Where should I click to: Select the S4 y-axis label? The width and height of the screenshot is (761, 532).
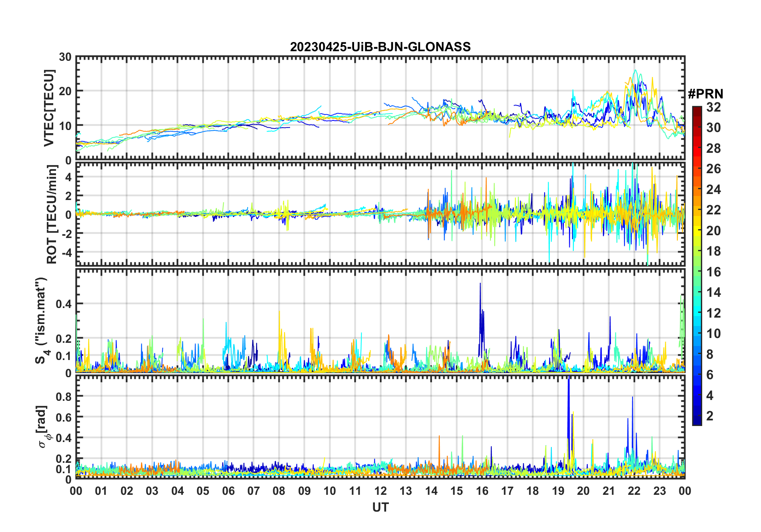[41, 321]
